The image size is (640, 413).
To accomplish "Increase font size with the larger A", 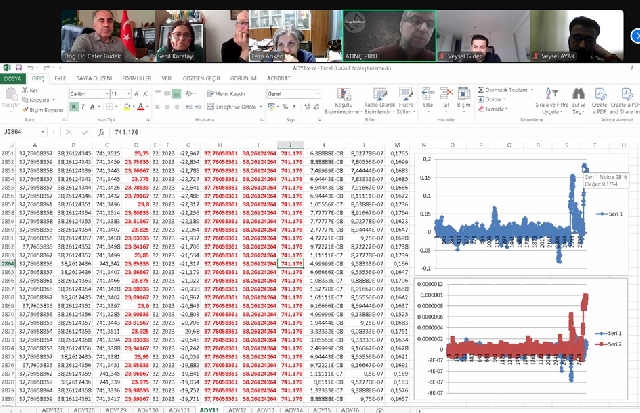I will click(137, 93).
